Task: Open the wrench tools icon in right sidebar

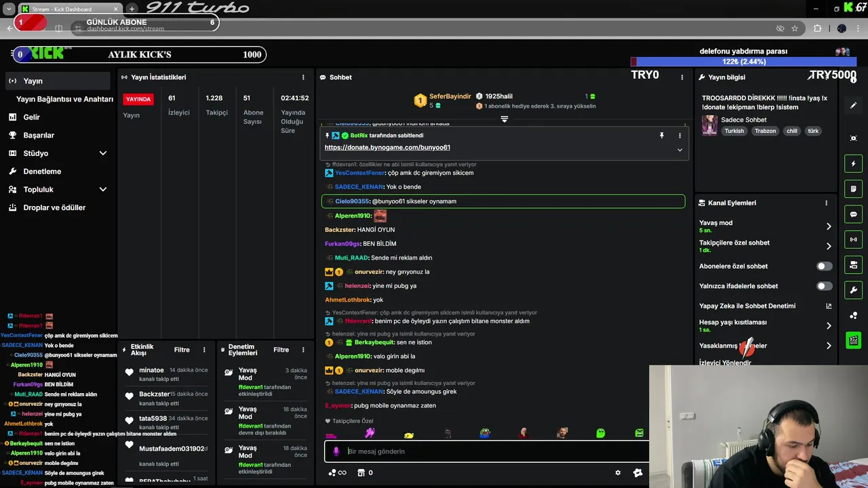Action: point(853,290)
